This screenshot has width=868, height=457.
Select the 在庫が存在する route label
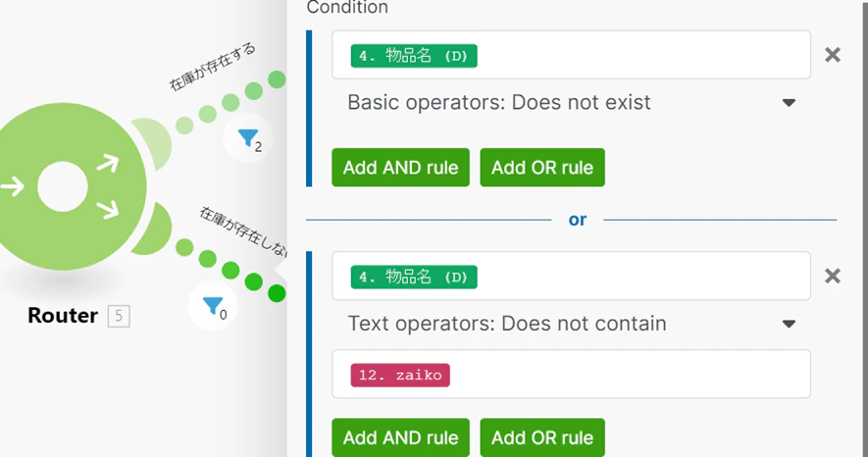(x=212, y=67)
